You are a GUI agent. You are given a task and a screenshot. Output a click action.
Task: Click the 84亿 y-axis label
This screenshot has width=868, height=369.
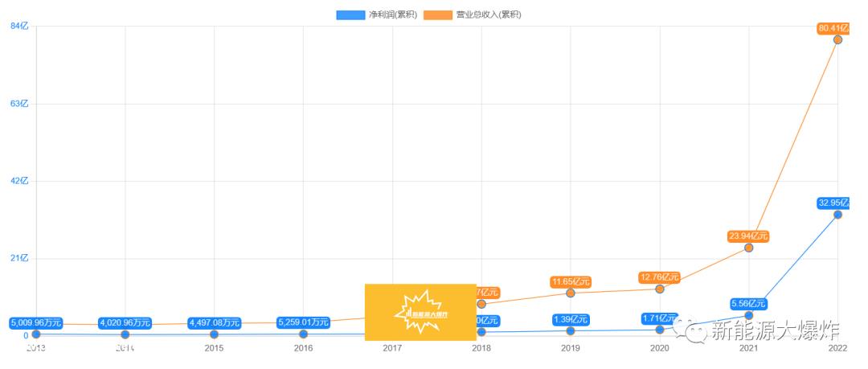[18, 26]
